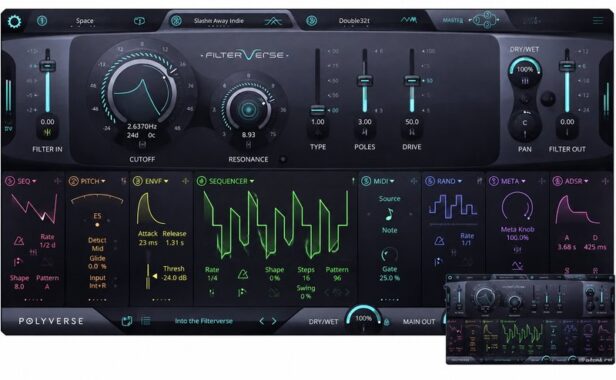Toggle filter 2 power icon beside Slasher Away Indie
The height and width of the screenshot is (380, 616).
(176, 21)
